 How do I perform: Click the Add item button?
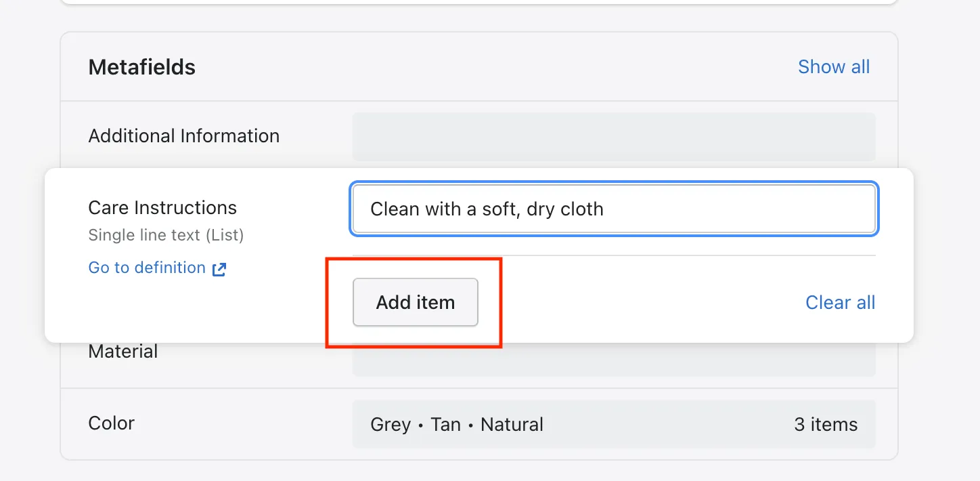point(415,302)
